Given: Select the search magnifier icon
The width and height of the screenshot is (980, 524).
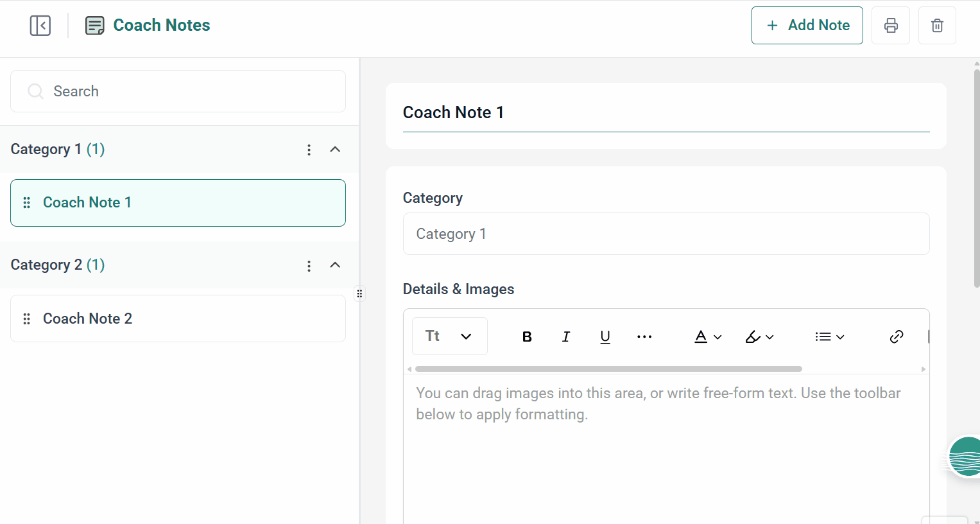Looking at the screenshot, I should [35, 91].
